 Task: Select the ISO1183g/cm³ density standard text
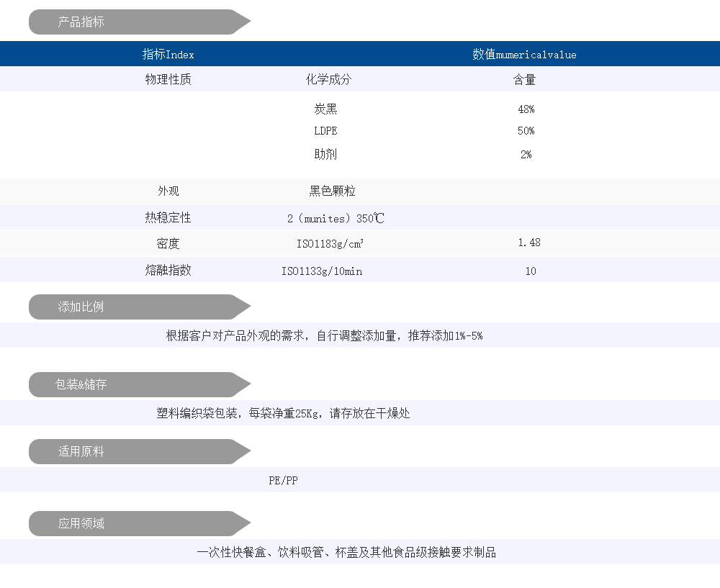(x=330, y=244)
